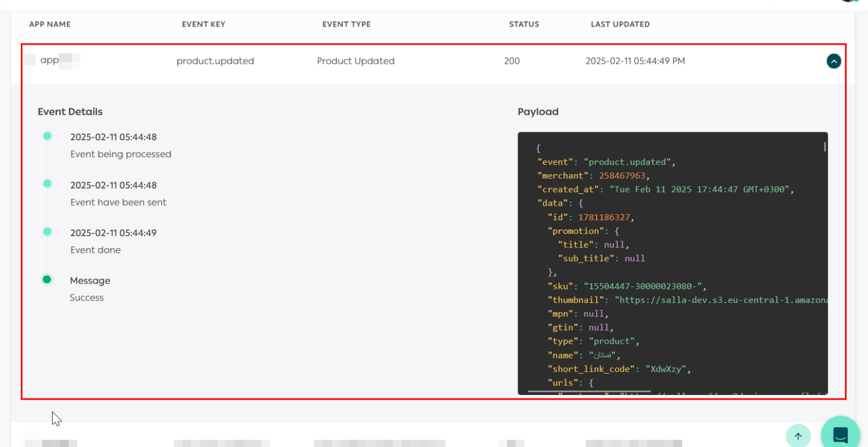Click the Event being processed step

(x=121, y=154)
